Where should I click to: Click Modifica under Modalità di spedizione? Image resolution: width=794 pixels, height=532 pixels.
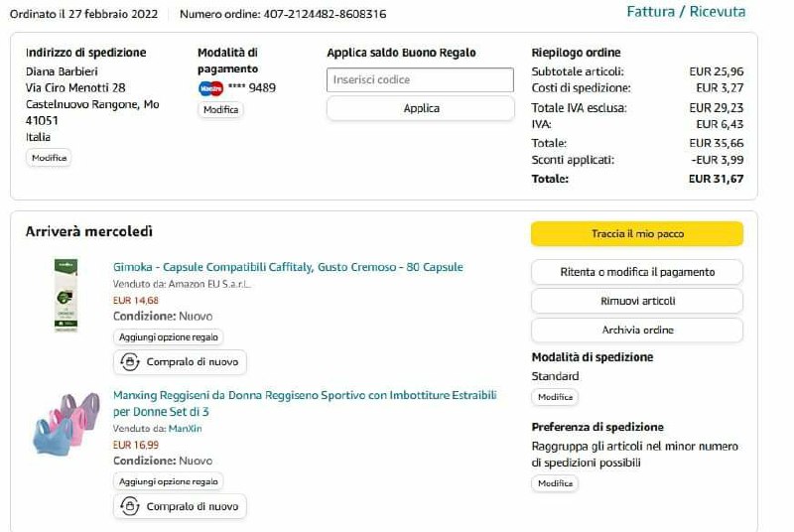(555, 397)
